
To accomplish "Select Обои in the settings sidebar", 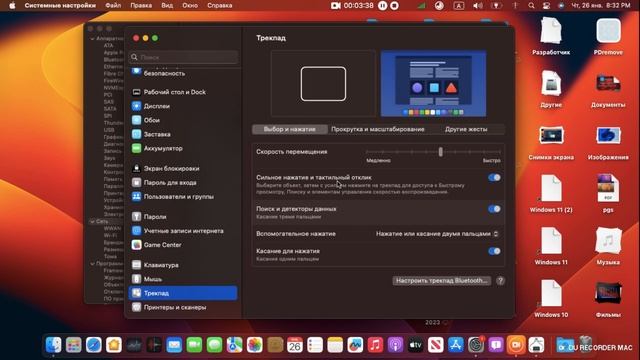I will 183,120.
